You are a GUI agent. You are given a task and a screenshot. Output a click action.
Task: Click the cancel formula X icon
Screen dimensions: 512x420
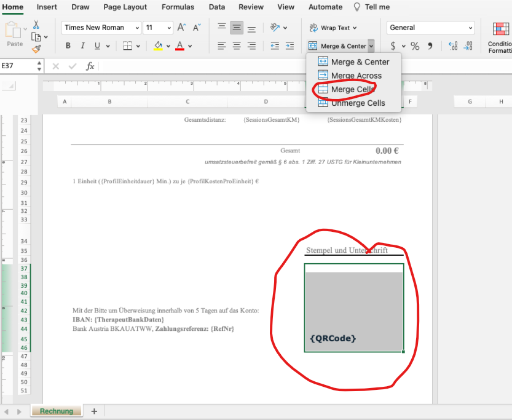(x=56, y=66)
